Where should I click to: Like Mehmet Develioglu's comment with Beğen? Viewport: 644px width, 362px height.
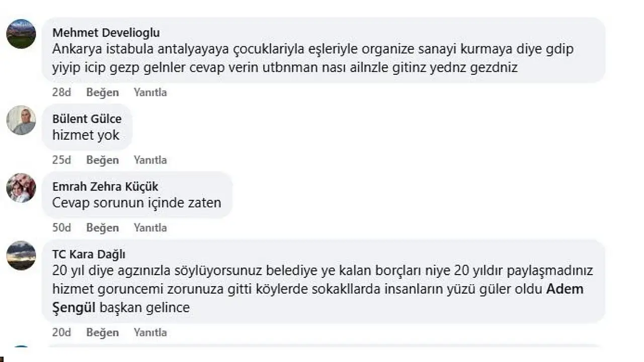(x=103, y=93)
